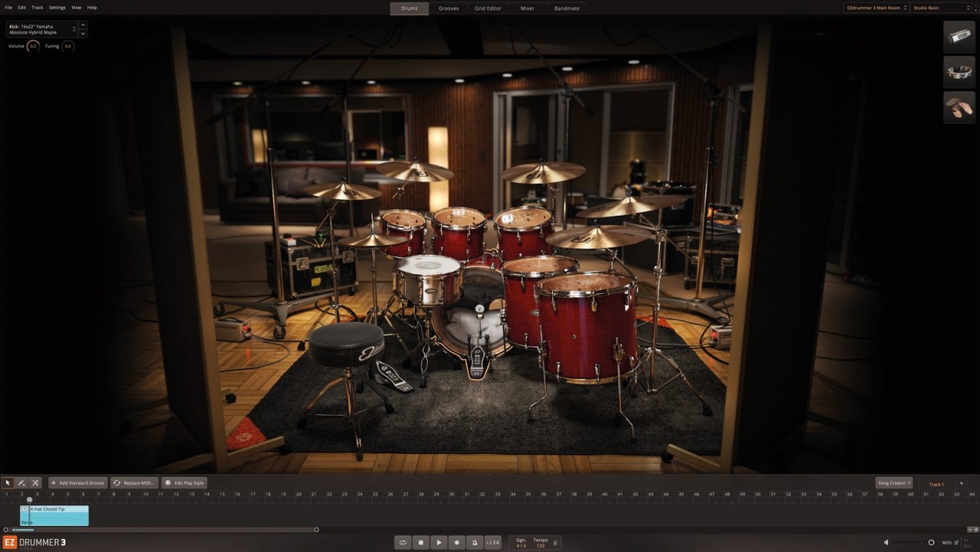Toggle loop playback
The image size is (980, 552).
click(x=403, y=542)
